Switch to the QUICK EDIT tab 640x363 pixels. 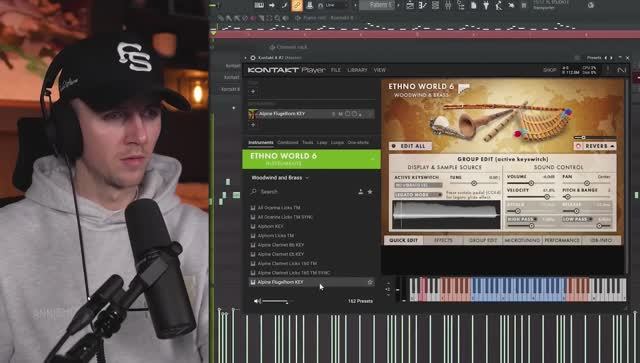click(403, 241)
